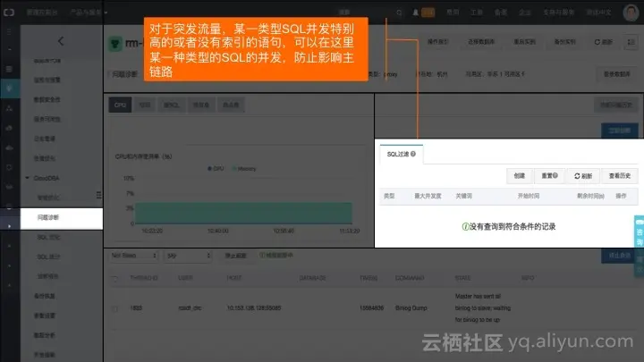Image resolution: width=644 pixels, height=362 pixels.
Task: Click the hamburger menu icon atop left rail
Action: point(9,31)
